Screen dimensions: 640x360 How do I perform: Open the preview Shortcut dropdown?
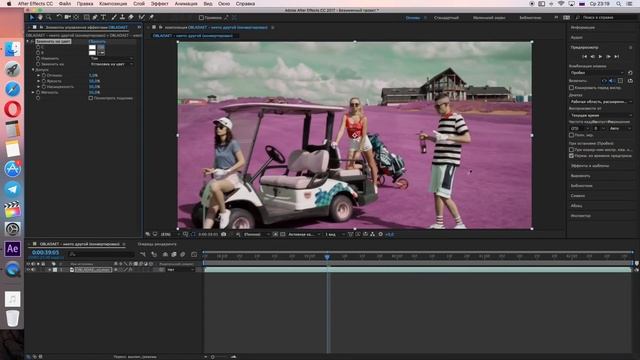597,73
